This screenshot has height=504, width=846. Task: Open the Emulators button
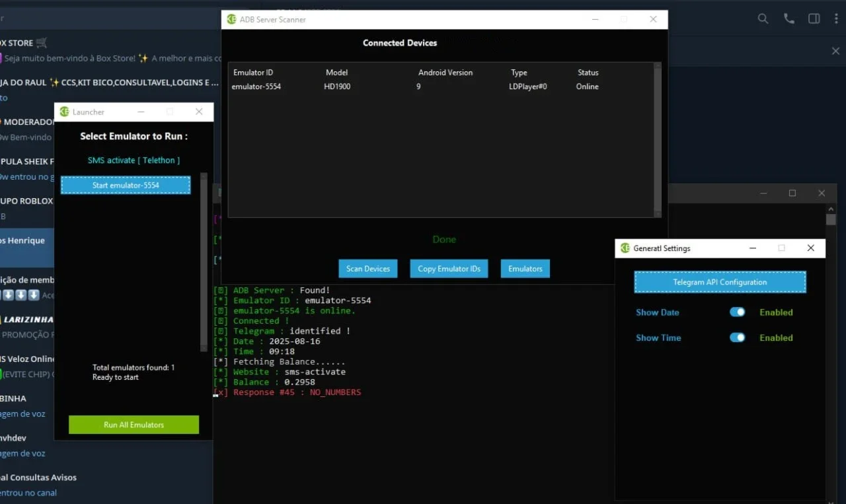(x=525, y=269)
